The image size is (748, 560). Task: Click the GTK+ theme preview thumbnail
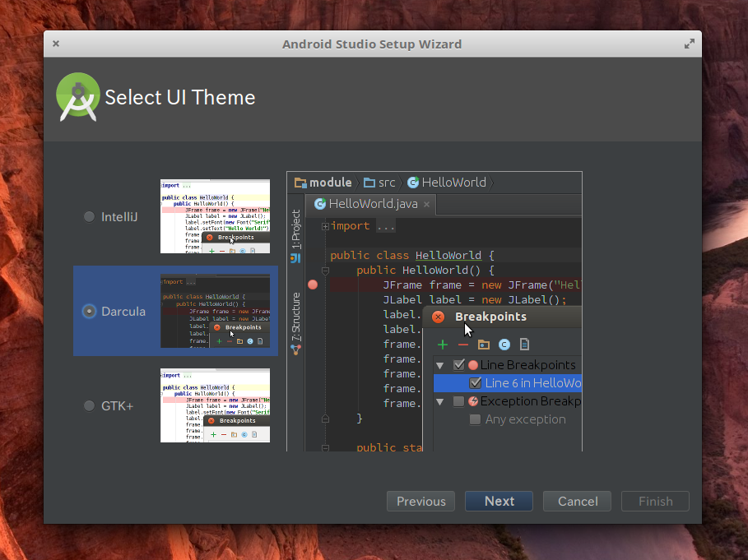(215, 405)
